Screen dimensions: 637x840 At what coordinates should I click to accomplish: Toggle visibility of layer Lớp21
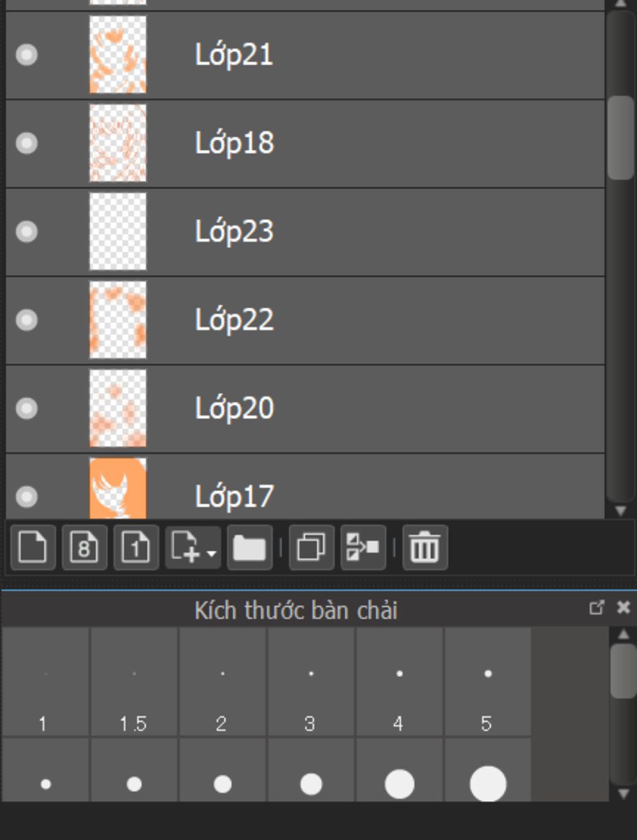(26, 55)
